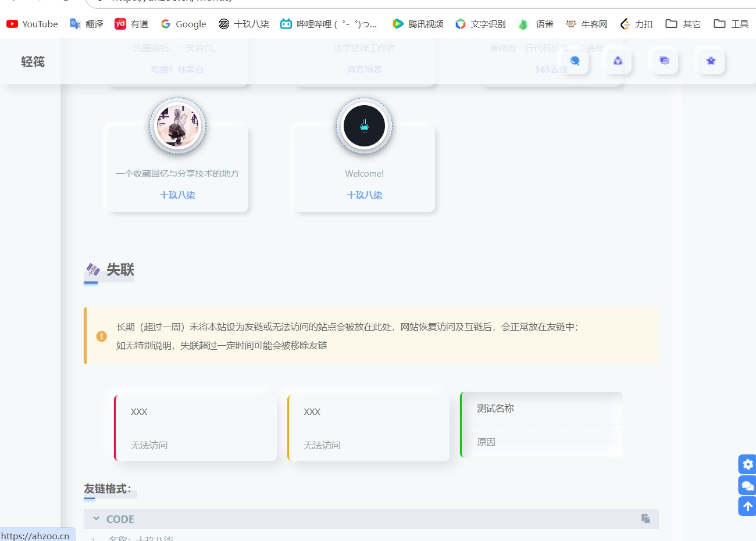The width and height of the screenshot is (756, 541).
Task: Open the 腾讯视频 bookmark
Action: (x=418, y=24)
